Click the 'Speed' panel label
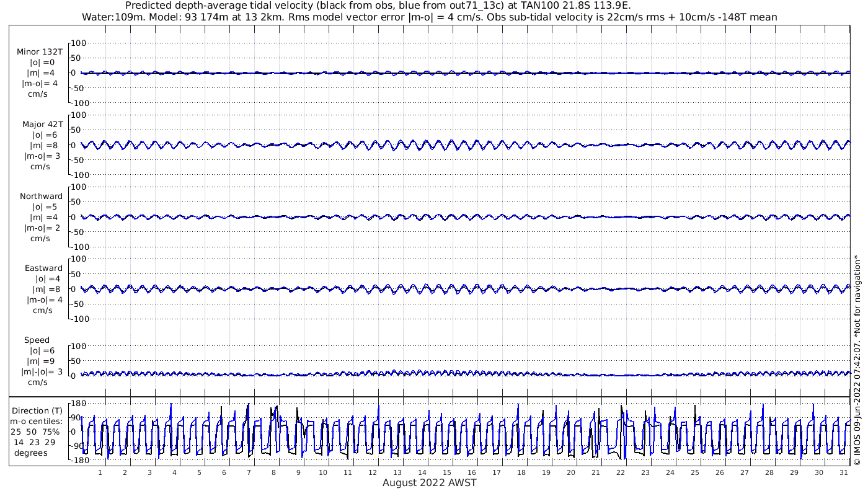This screenshot has width=868, height=496. pos(37,340)
